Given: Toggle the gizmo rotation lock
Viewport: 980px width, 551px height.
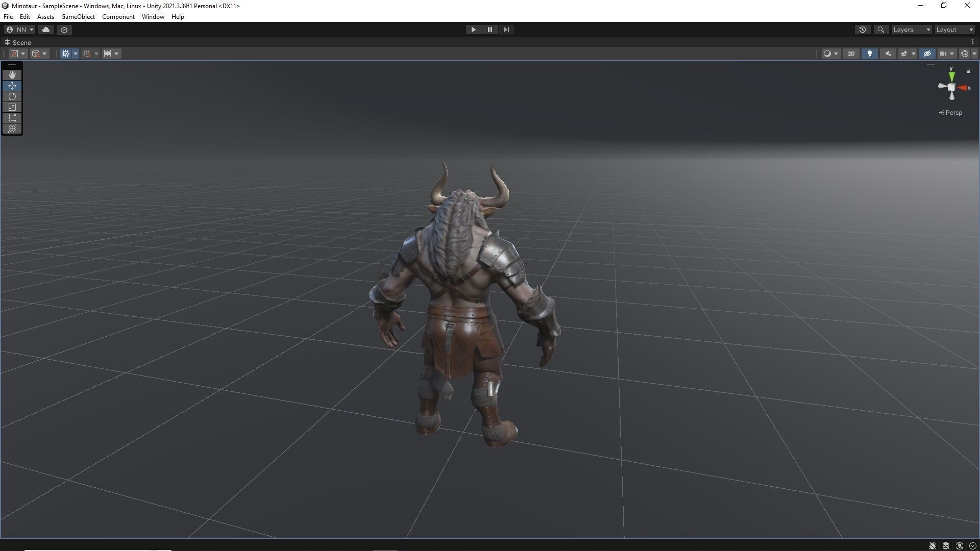Looking at the screenshot, I should pyautogui.click(x=968, y=71).
